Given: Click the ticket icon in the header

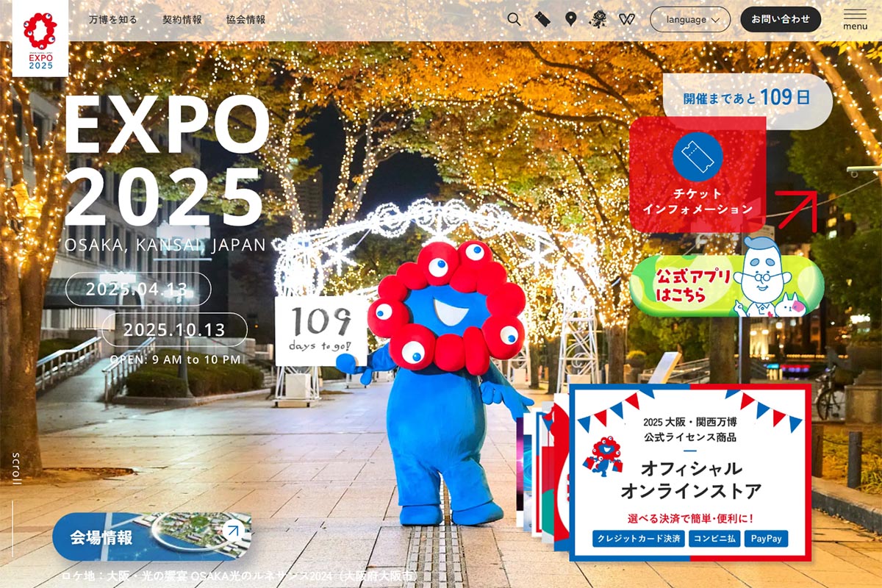Looking at the screenshot, I should click(x=542, y=20).
